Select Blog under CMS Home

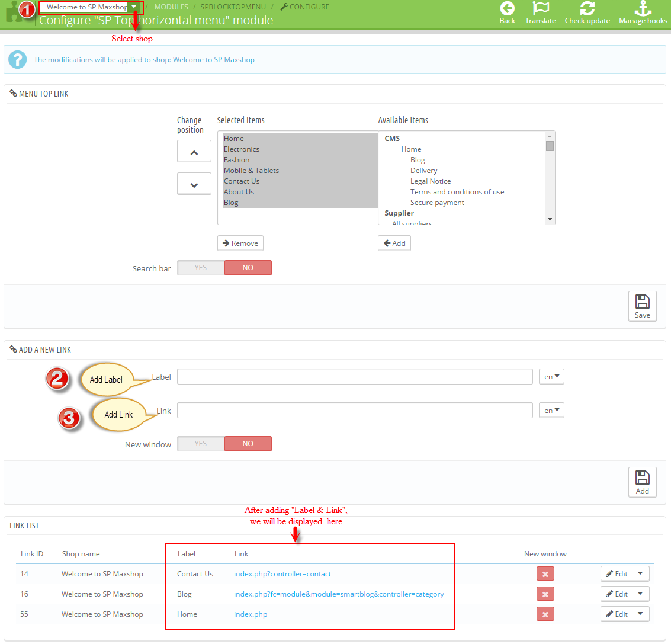pyautogui.click(x=418, y=160)
